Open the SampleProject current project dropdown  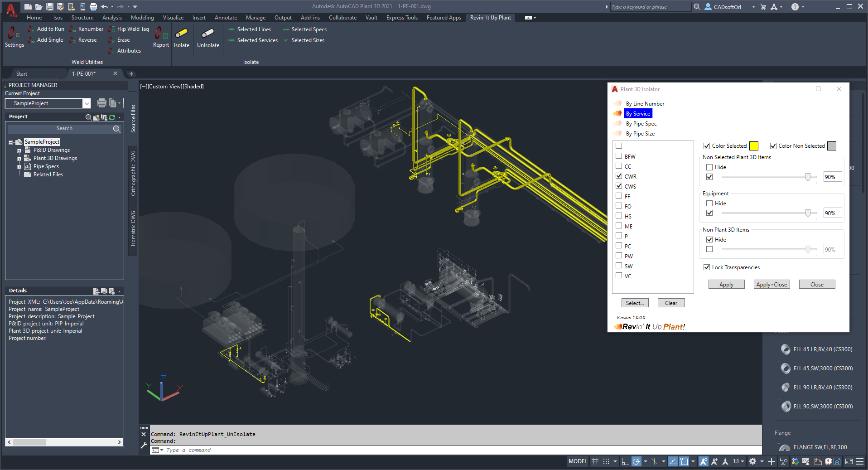click(x=87, y=103)
